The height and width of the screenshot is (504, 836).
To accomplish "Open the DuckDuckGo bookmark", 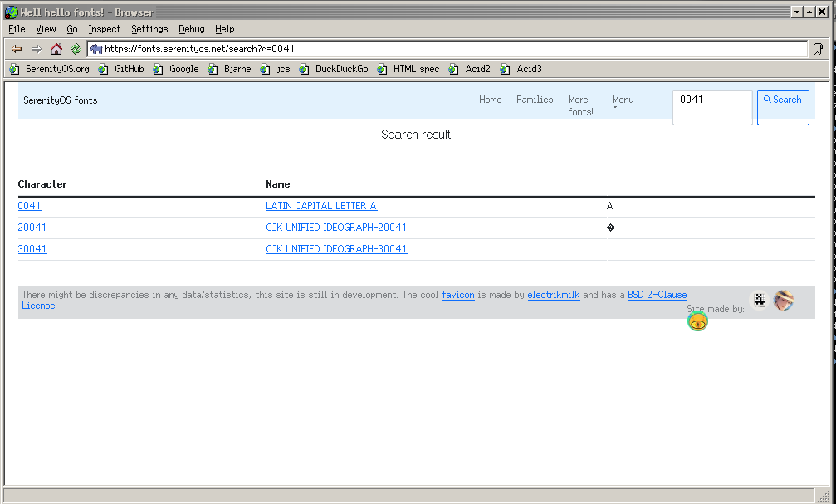I will 333,69.
